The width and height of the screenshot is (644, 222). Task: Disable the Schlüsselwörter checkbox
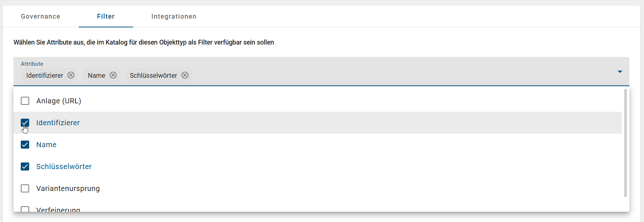(25, 166)
